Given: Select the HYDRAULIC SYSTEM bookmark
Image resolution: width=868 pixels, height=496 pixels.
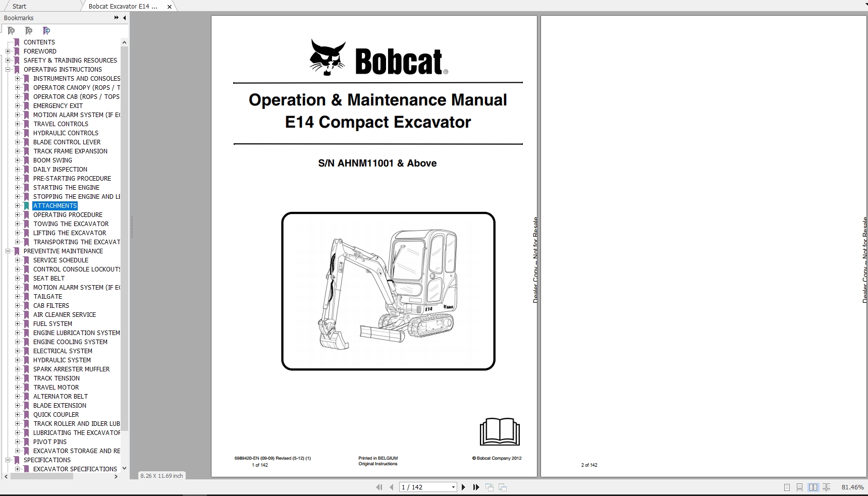Looking at the screenshot, I should coord(62,360).
